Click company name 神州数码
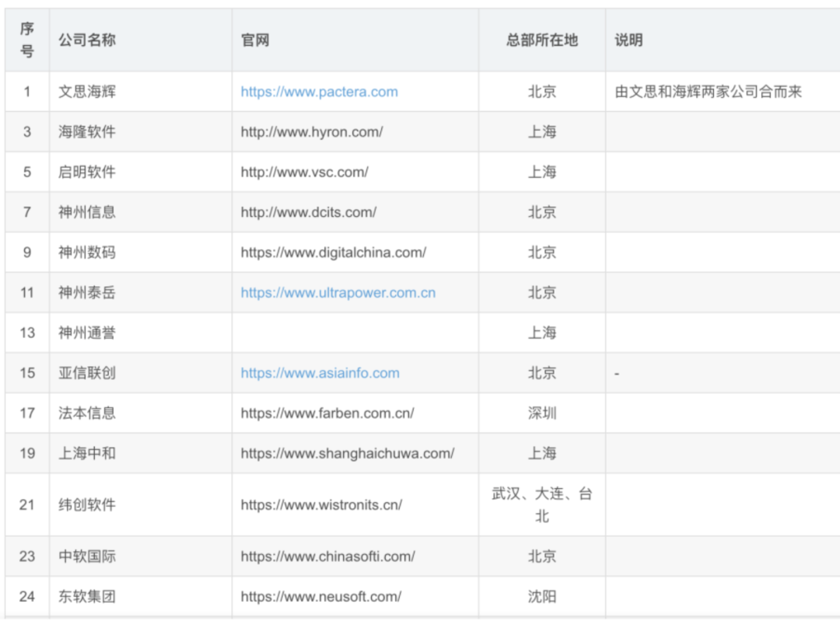This screenshot has width=840, height=621. point(87,252)
